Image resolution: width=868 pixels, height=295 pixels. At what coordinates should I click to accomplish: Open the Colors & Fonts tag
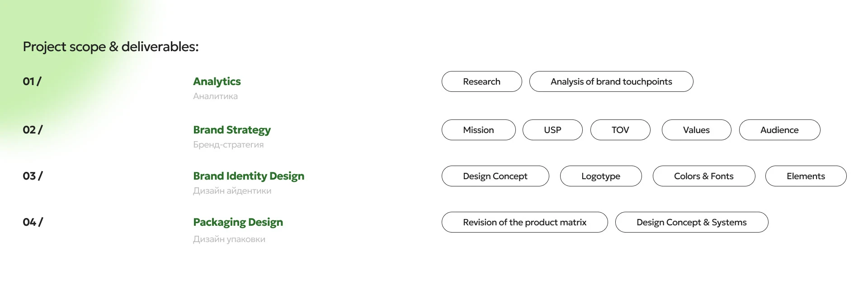(x=703, y=176)
